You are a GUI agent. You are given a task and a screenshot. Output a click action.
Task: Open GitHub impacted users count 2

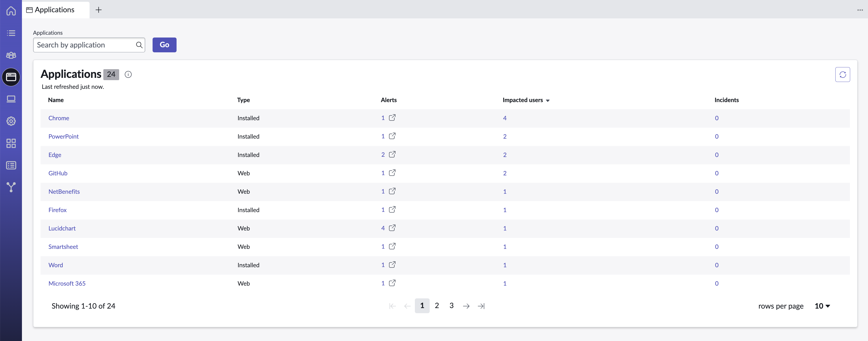[x=504, y=173]
